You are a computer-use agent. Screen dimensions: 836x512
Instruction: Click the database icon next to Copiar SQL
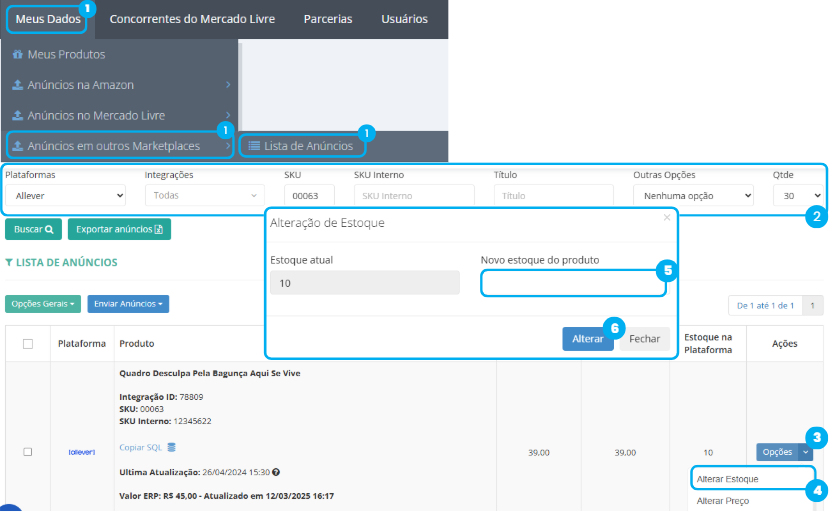click(x=172, y=447)
